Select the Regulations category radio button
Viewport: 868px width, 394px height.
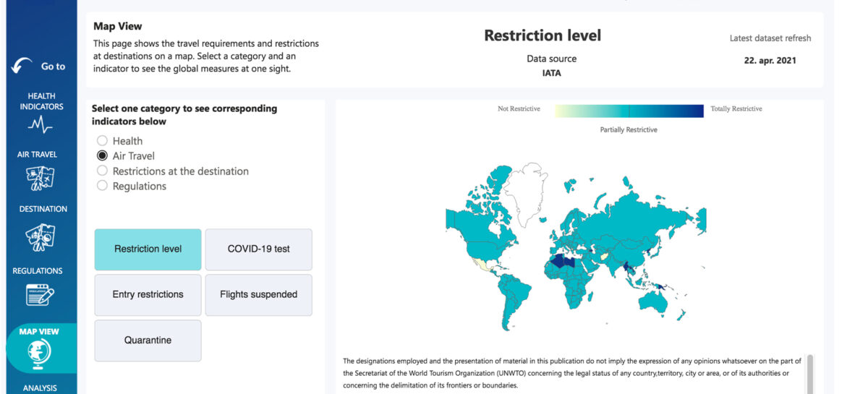(x=102, y=186)
